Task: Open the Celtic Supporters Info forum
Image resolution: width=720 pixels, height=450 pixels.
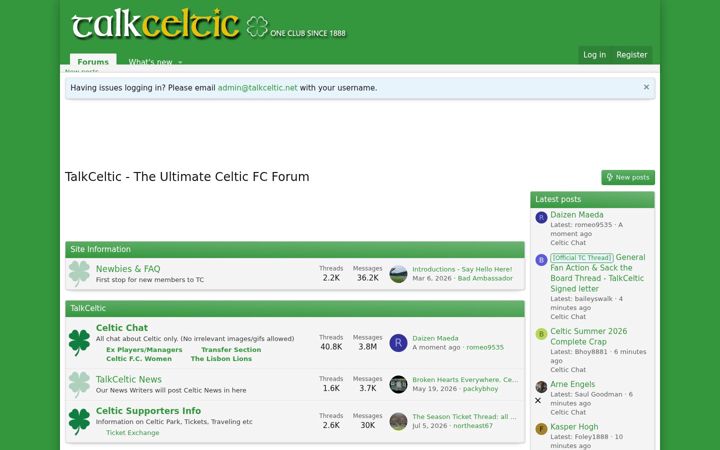Action: click(x=148, y=411)
